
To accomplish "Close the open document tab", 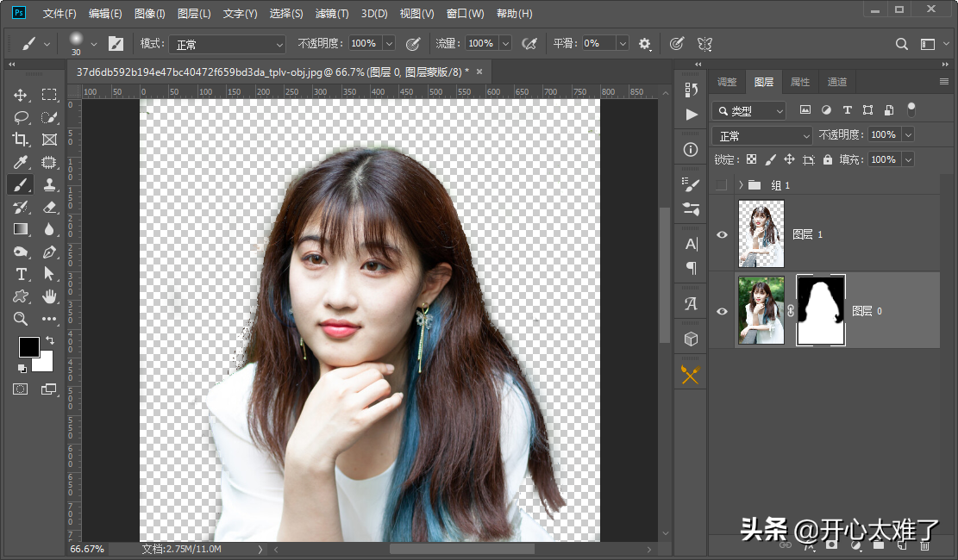I will tap(479, 72).
